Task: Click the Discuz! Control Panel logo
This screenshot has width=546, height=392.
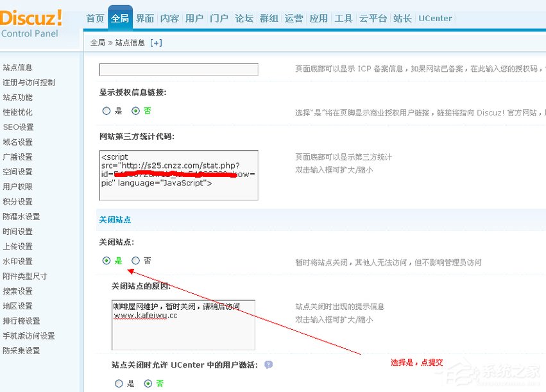Action: (32, 19)
